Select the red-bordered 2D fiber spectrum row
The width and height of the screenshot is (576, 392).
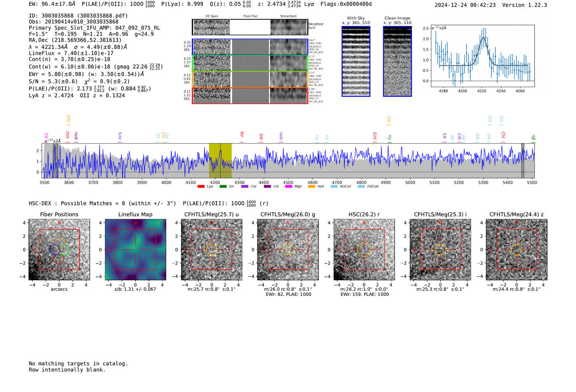pos(250,95)
